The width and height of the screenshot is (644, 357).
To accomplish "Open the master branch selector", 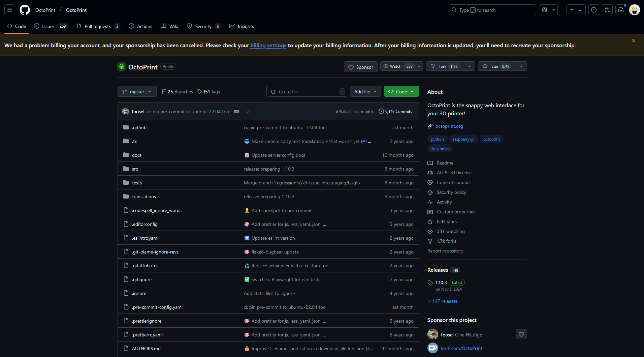I will (x=137, y=92).
